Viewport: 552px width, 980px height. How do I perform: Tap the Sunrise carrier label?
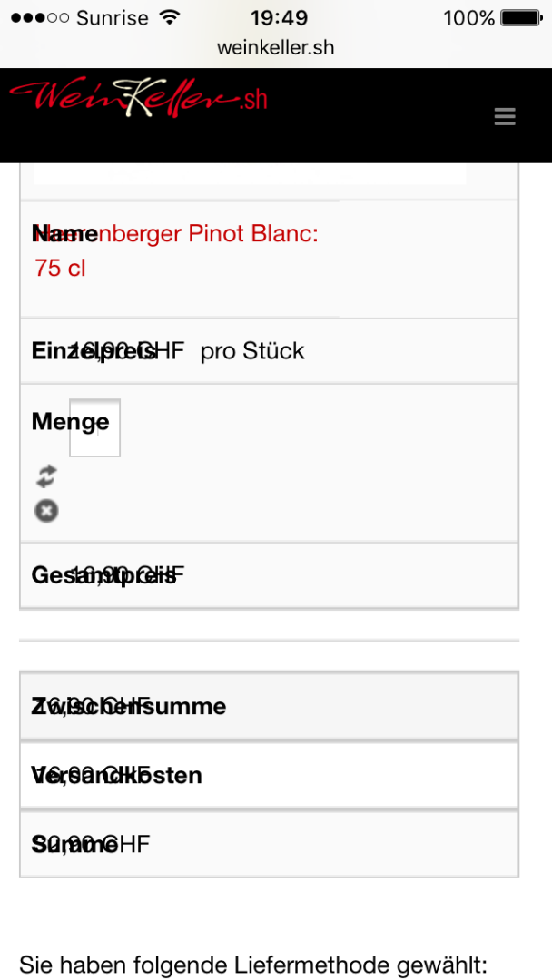click(113, 18)
